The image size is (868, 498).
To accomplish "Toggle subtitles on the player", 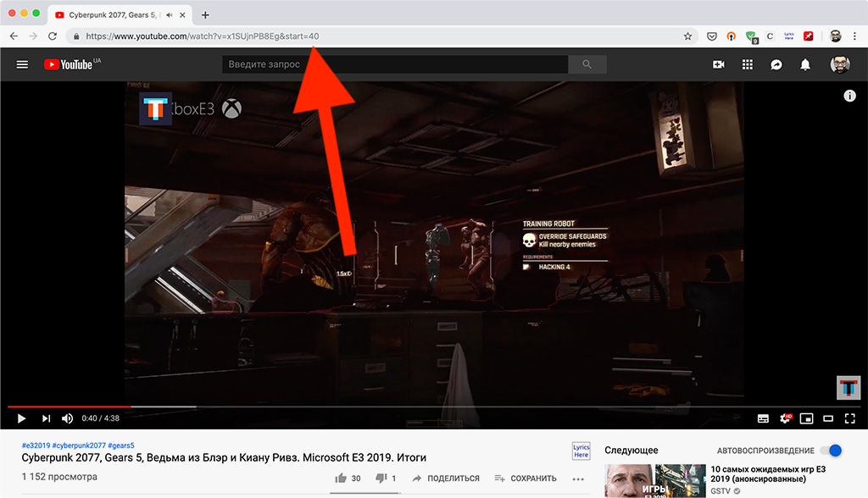I will (x=763, y=418).
